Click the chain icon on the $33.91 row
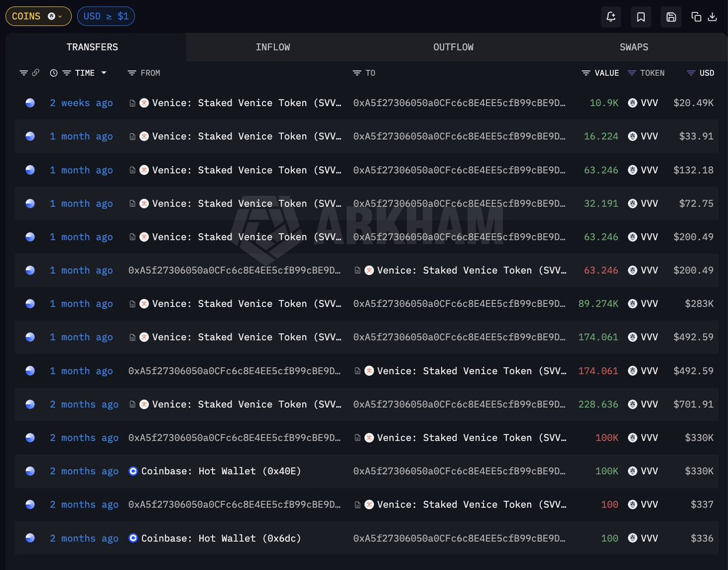The height and width of the screenshot is (570, 728). coord(30,137)
